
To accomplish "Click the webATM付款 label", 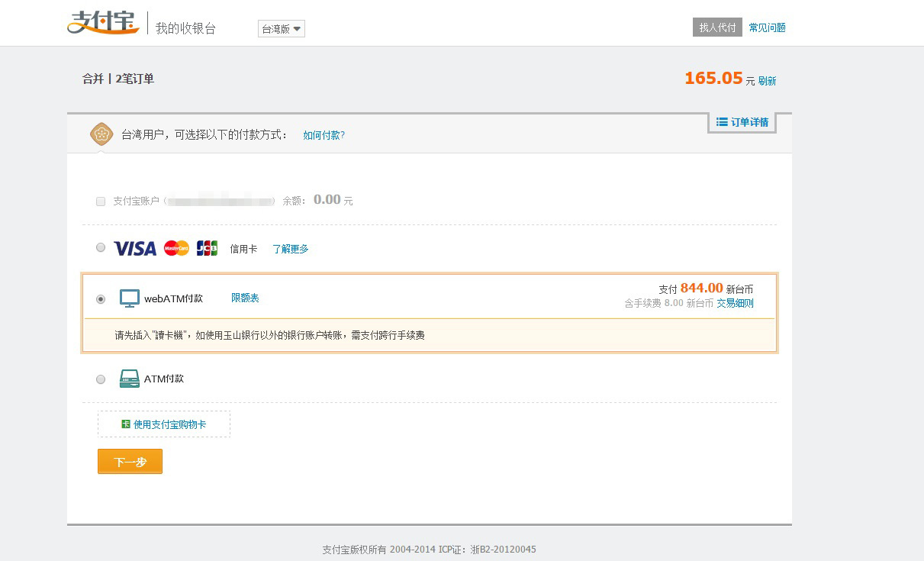I will click(x=173, y=298).
